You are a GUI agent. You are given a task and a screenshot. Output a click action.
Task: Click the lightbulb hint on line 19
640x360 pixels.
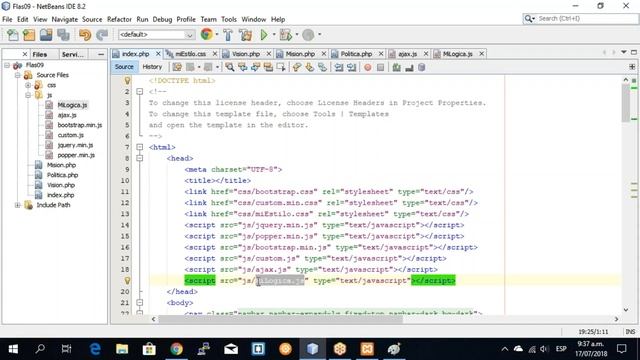click(127, 280)
